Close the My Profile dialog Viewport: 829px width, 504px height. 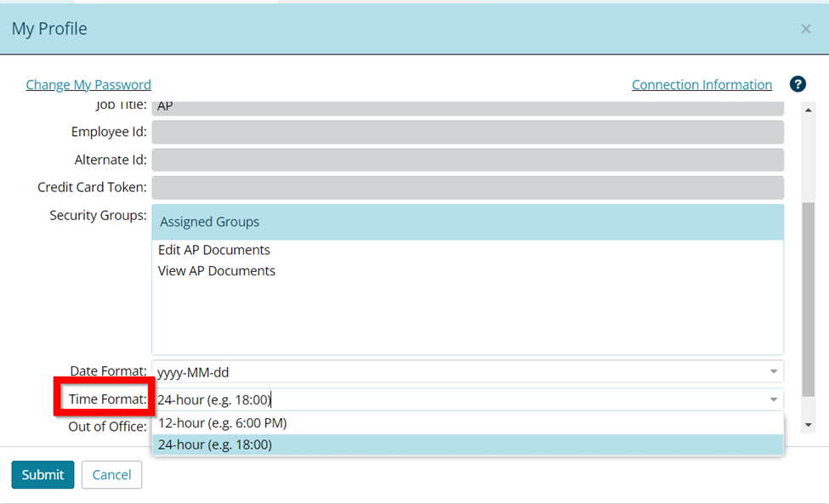tap(805, 29)
